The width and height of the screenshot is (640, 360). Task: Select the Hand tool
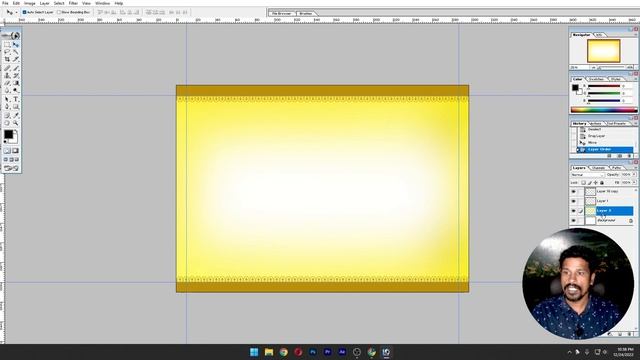[x=7, y=123]
